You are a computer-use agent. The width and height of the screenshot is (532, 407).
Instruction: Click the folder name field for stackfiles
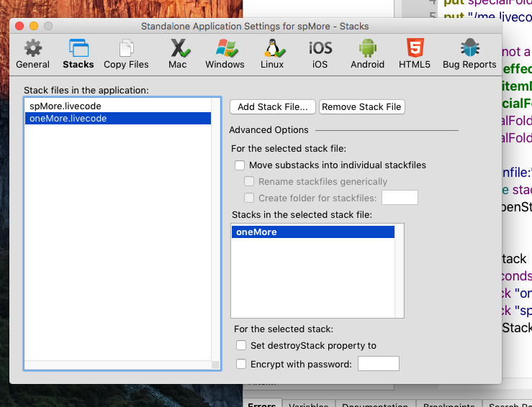[400, 198]
